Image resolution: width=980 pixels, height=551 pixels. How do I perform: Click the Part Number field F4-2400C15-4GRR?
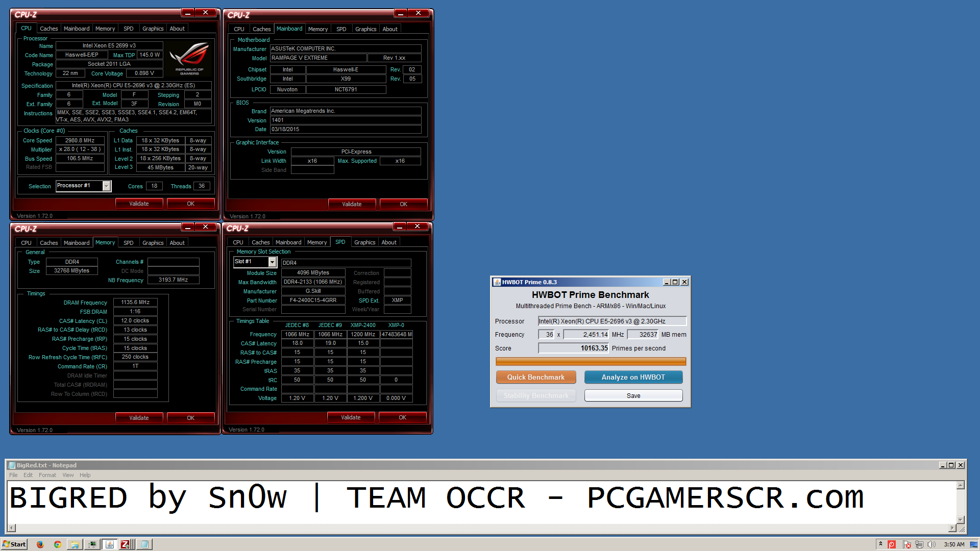pyautogui.click(x=313, y=300)
